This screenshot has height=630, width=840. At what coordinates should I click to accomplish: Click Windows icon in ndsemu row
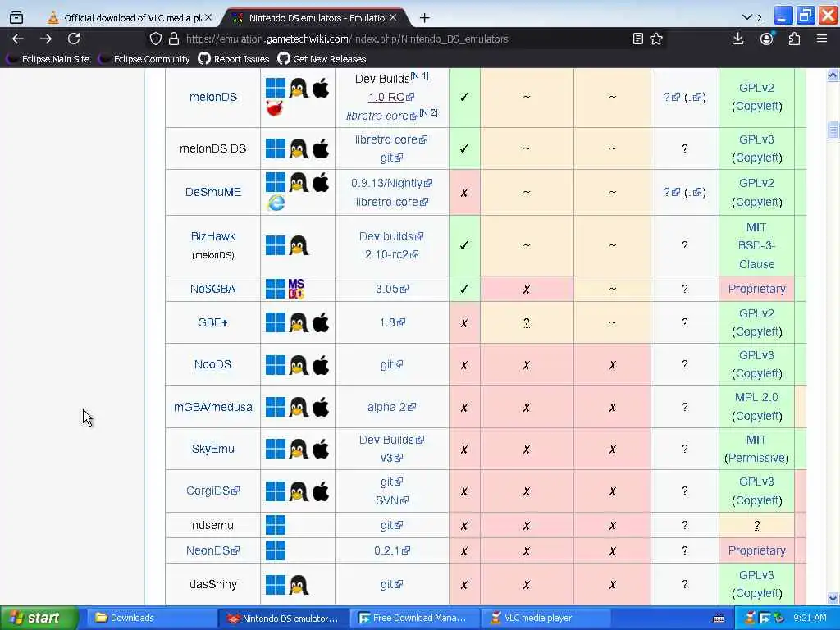(x=276, y=526)
